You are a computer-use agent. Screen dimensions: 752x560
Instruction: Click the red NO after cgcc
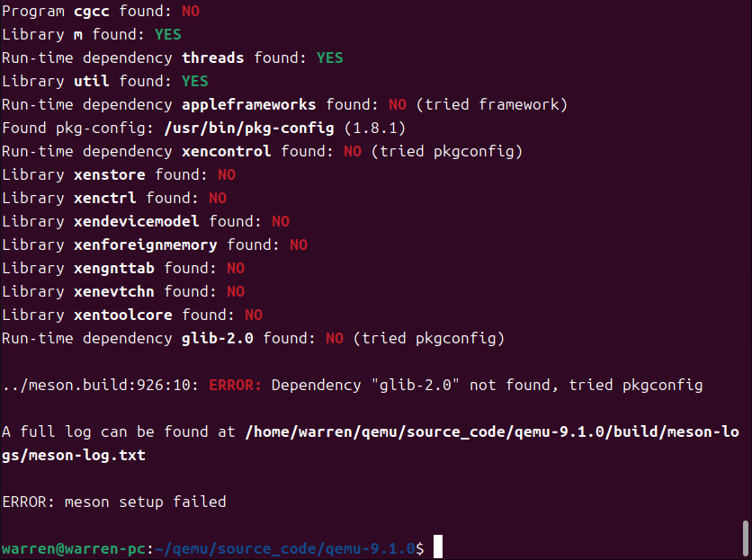(191, 12)
